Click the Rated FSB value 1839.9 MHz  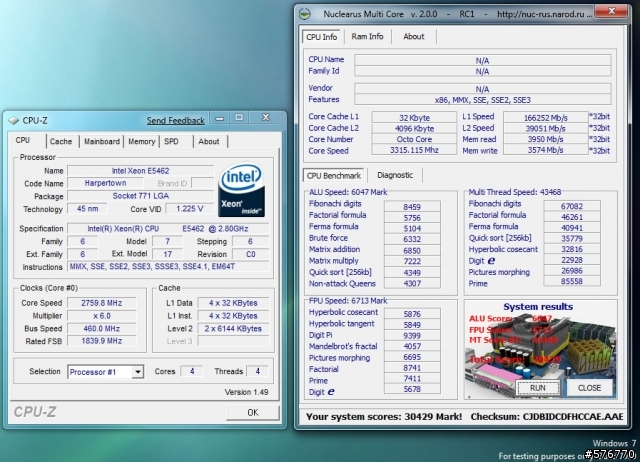[102, 341]
